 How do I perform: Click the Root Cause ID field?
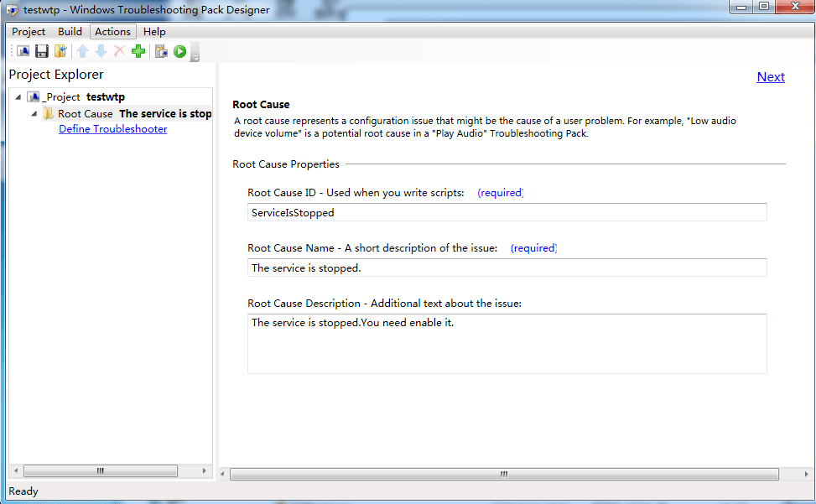coord(507,212)
